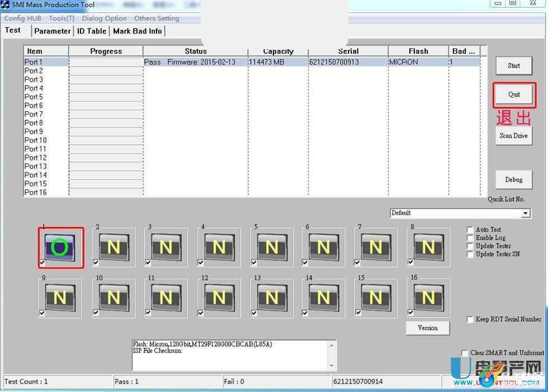Click port 2 N status icon
Viewport: 548px width, 392px height.
pyautogui.click(x=114, y=248)
